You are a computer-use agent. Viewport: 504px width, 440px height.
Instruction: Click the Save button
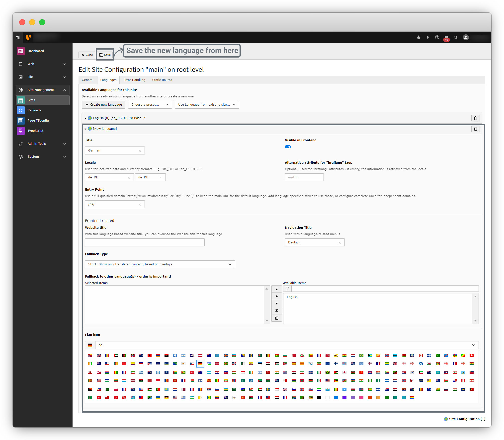[105, 55]
